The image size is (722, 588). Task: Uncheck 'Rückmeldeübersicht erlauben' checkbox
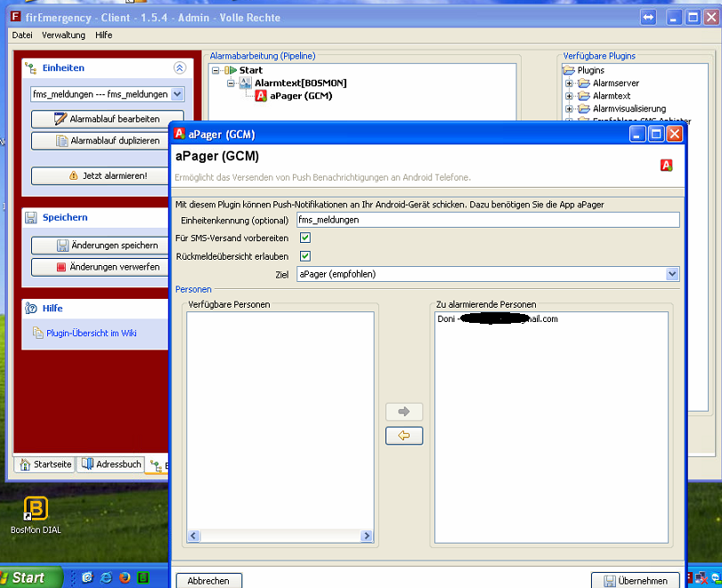pos(305,256)
